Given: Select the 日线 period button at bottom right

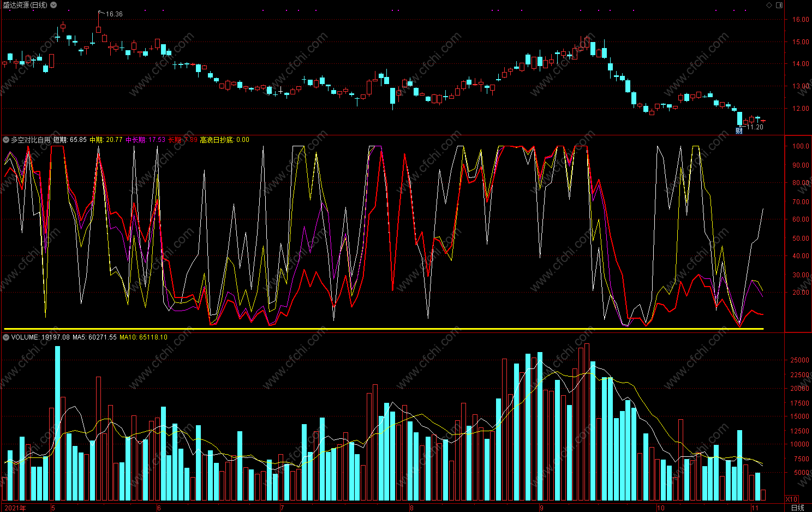Looking at the screenshot, I should click(x=798, y=508).
